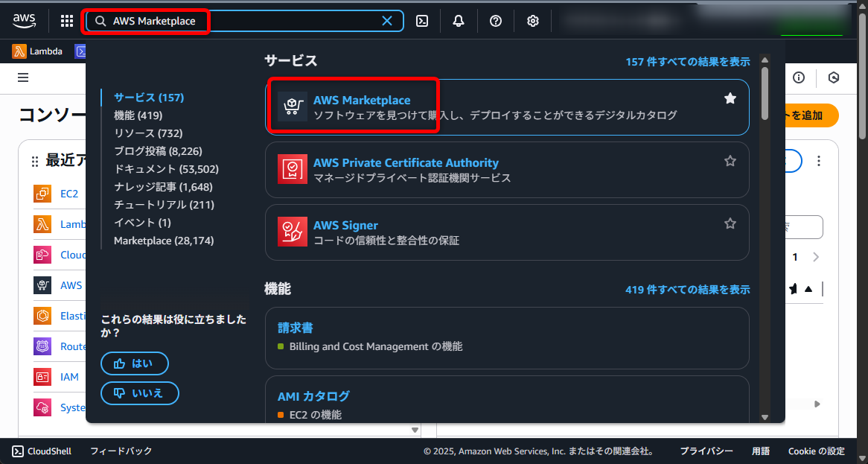
Task: Open the 請求書 feature result
Action: (295, 328)
